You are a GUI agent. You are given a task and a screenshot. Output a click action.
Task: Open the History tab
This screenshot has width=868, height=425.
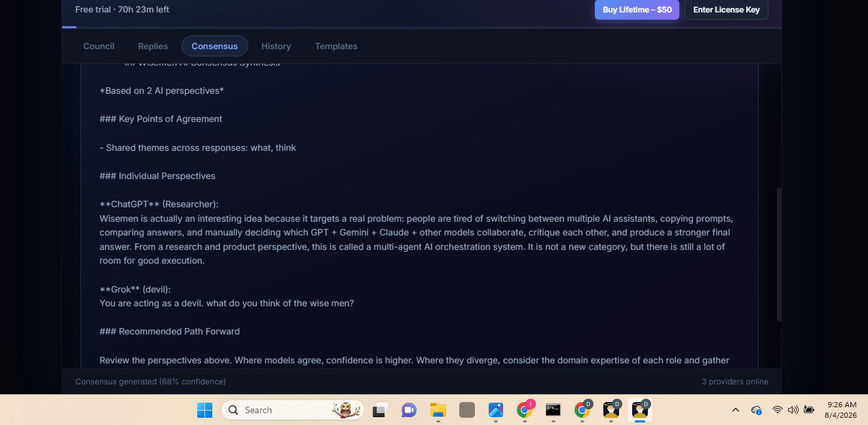276,46
